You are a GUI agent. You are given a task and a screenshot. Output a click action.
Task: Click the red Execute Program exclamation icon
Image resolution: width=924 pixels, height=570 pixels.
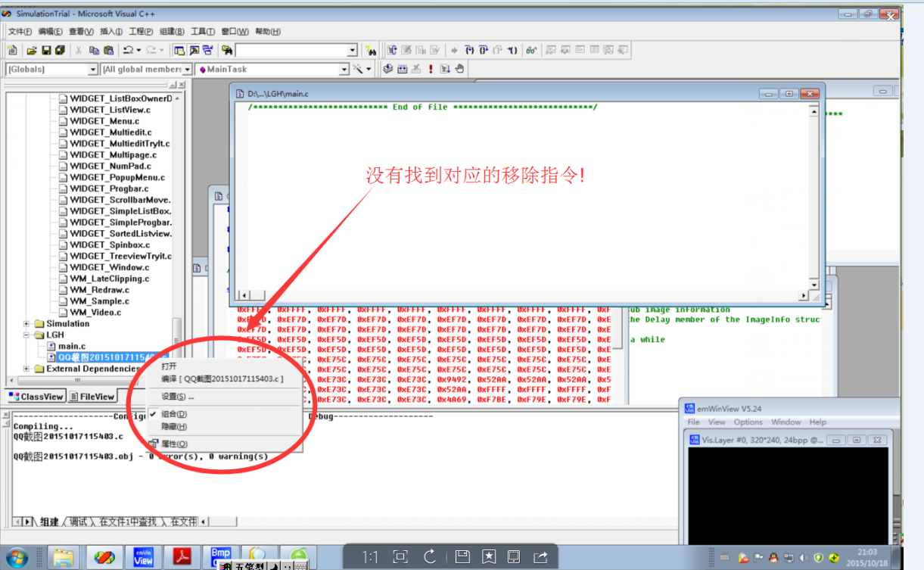coord(431,69)
